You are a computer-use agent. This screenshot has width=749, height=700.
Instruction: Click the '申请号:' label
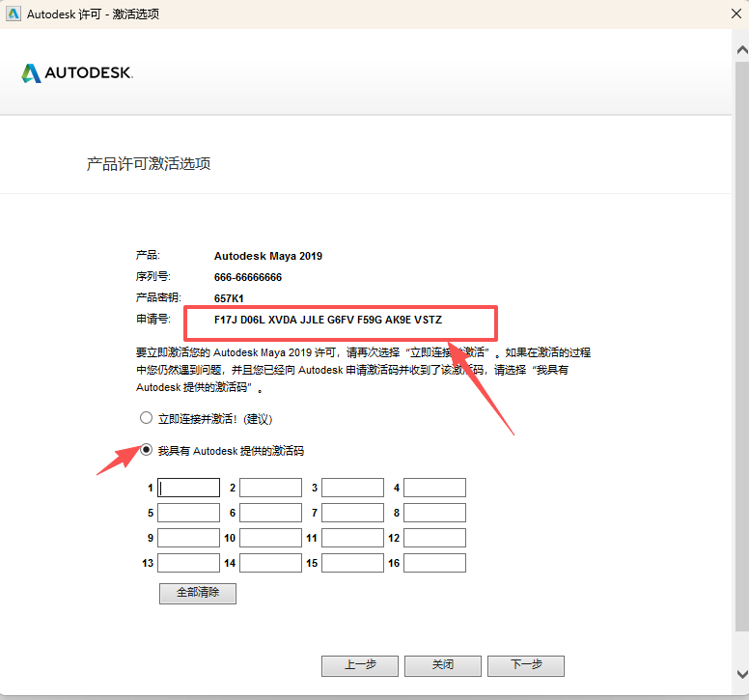pos(153,319)
